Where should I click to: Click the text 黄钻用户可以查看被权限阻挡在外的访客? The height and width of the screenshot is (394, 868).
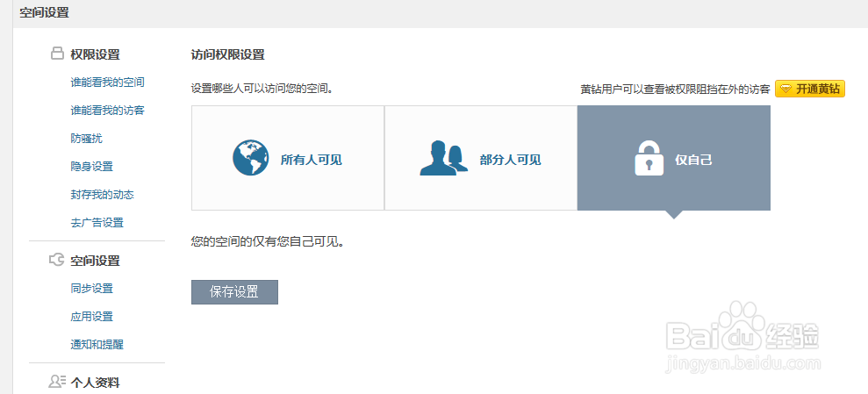pyautogui.click(x=676, y=90)
